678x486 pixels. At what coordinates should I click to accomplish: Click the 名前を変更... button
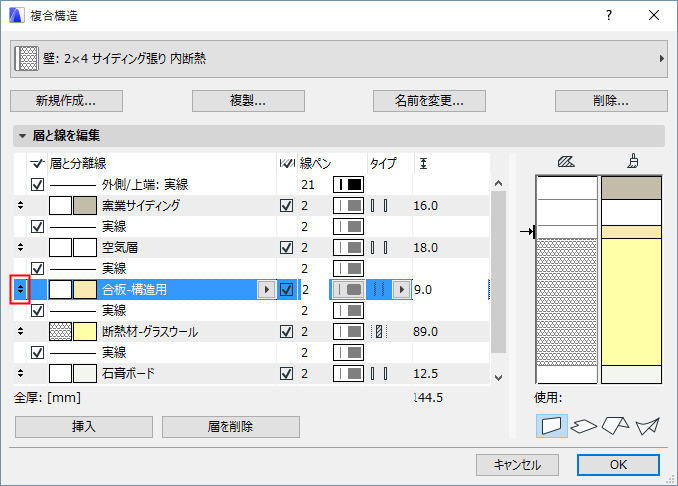(x=429, y=101)
